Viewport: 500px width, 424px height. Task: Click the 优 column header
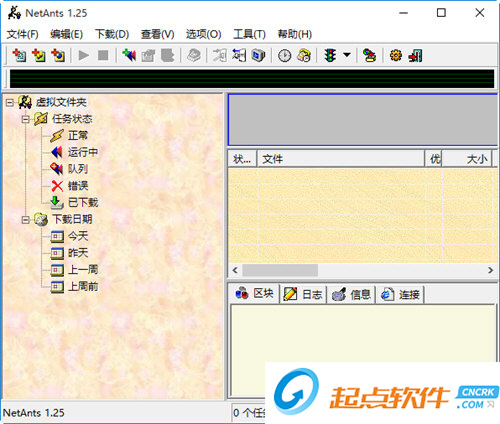click(434, 159)
